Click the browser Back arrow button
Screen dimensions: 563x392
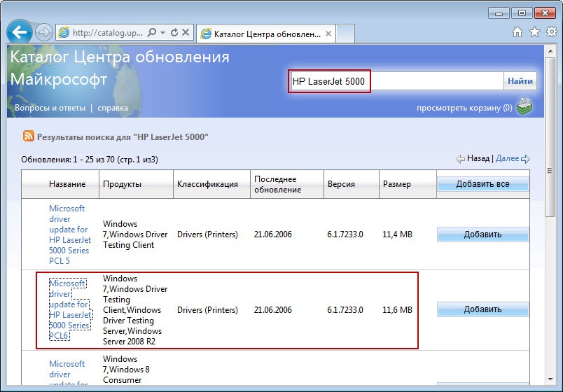coord(20,32)
